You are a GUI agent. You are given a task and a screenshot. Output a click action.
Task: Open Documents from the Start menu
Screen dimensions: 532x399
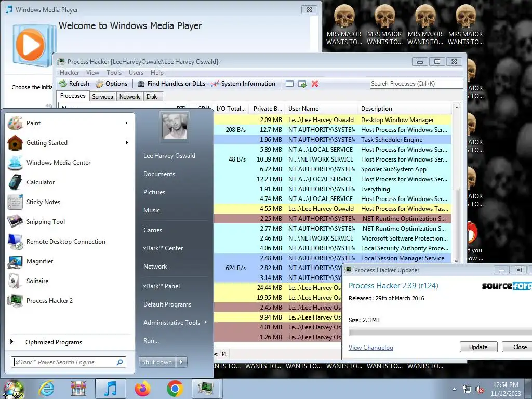[159, 174]
